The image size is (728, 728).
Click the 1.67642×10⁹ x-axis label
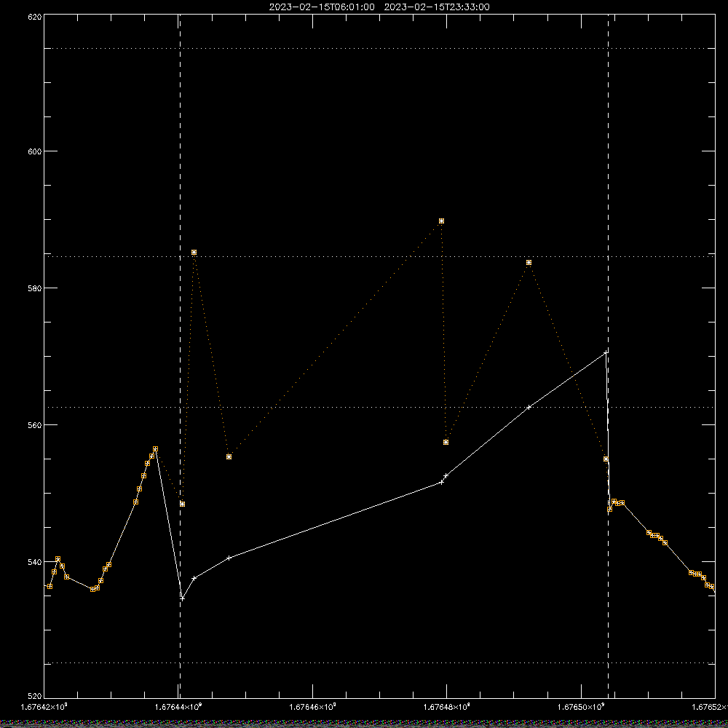pos(44,707)
